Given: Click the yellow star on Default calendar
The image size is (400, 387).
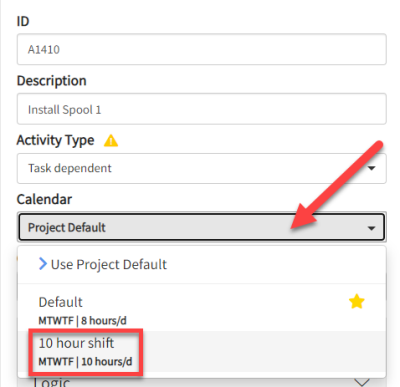Looking at the screenshot, I should point(356,301).
